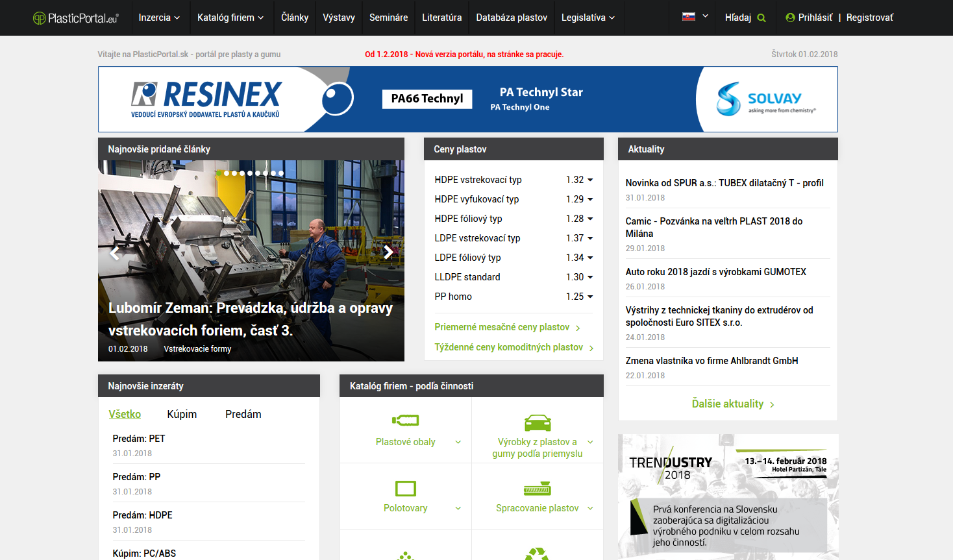The width and height of the screenshot is (953, 560).
Task: Open Auto roku 2018 GUMOTEX news
Action: 715,272
